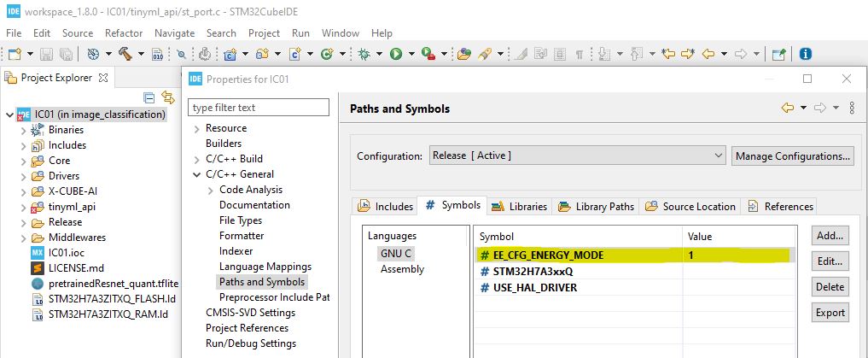Viewport: 868px width, 358px height.
Task: Click the Run with external tools icon
Action: (428, 54)
